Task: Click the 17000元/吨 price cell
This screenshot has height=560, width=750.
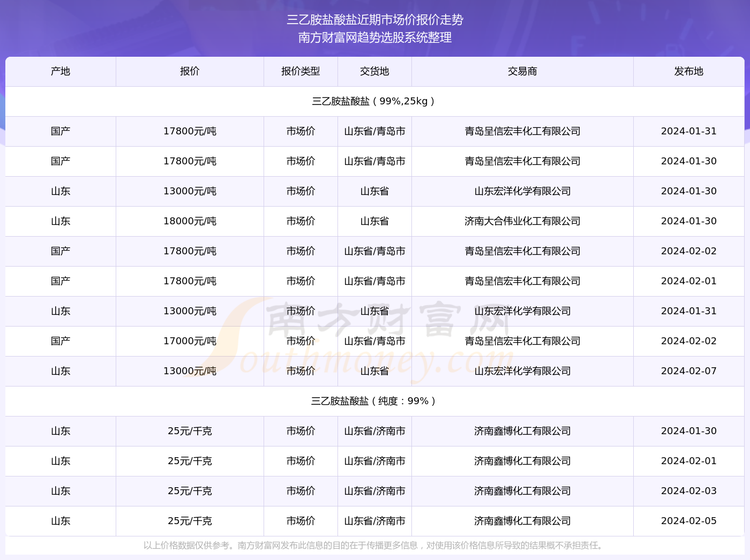Action: [190, 341]
